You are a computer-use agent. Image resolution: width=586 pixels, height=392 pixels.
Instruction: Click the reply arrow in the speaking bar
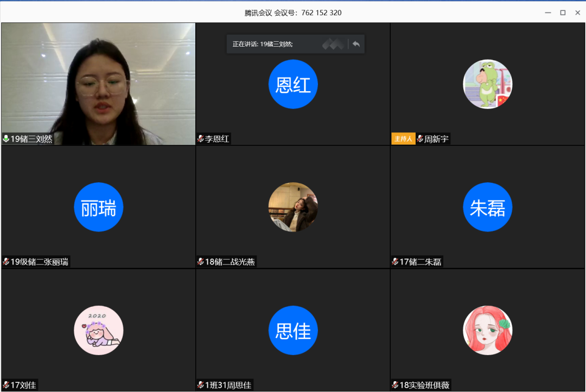pyautogui.click(x=356, y=44)
